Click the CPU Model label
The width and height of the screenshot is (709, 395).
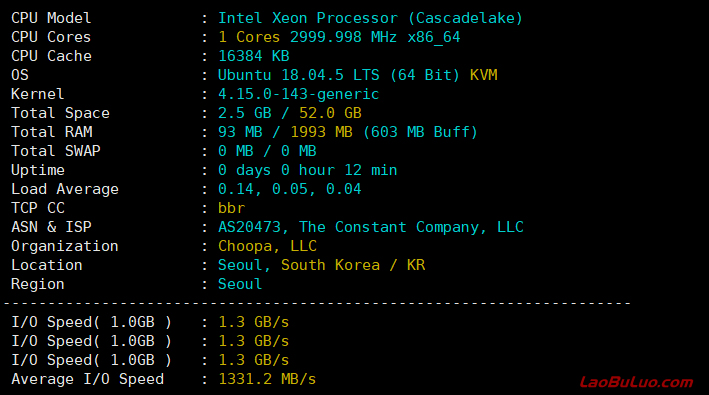(x=51, y=18)
